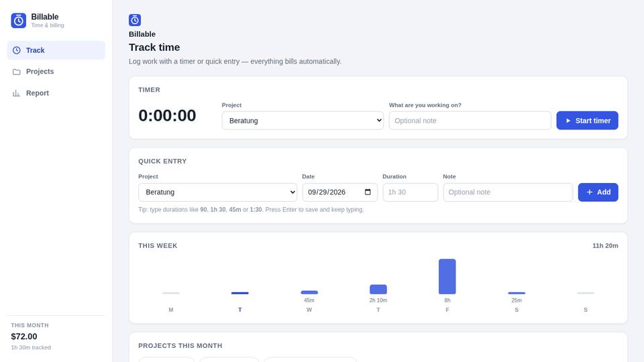This screenshot has width=644, height=362.
Task: Click the Quick Entry date field
Action: coord(339,192)
